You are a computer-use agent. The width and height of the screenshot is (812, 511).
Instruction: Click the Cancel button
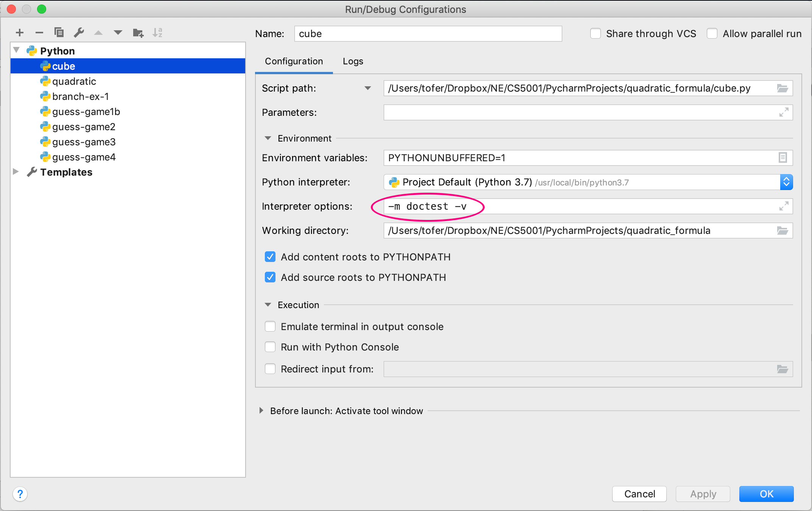(x=639, y=494)
